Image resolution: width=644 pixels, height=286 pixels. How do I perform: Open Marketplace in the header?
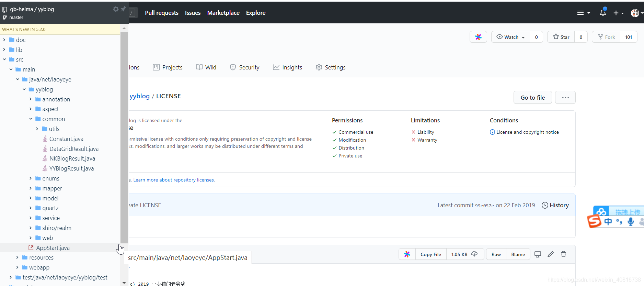pos(223,13)
